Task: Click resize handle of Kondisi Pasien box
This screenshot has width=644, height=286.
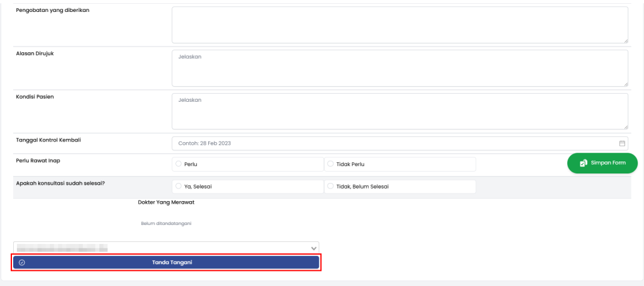Action: (x=625, y=126)
